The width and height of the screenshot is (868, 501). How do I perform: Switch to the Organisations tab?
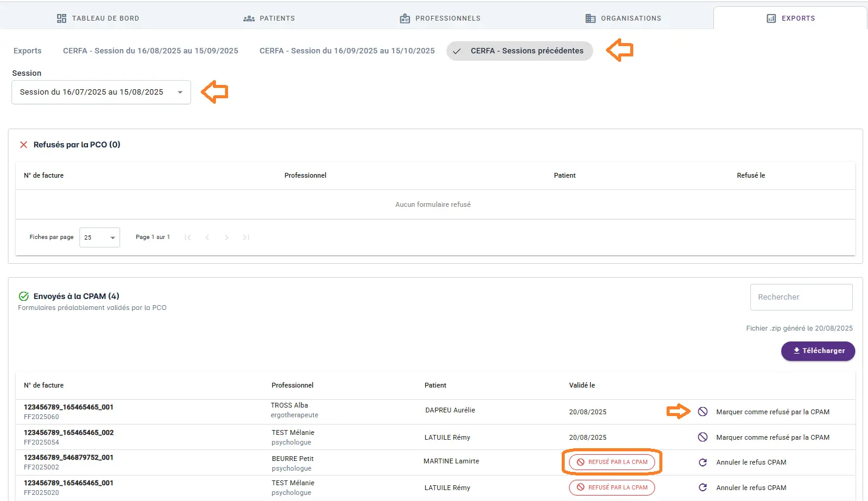[623, 18]
